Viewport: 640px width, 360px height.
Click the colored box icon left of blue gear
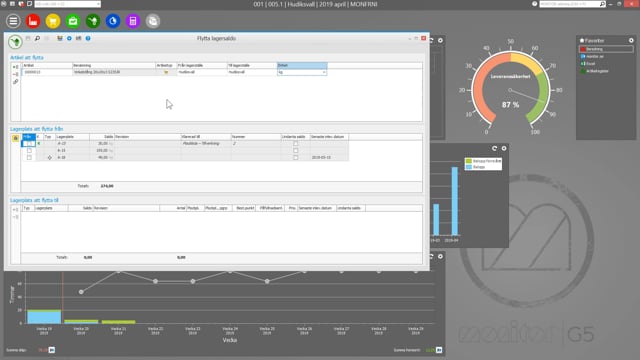tap(60, 38)
